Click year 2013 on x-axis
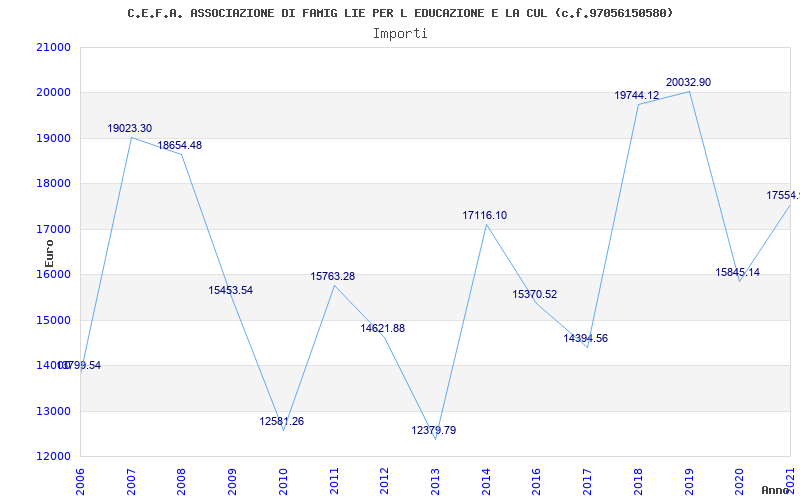 pyautogui.click(x=435, y=481)
